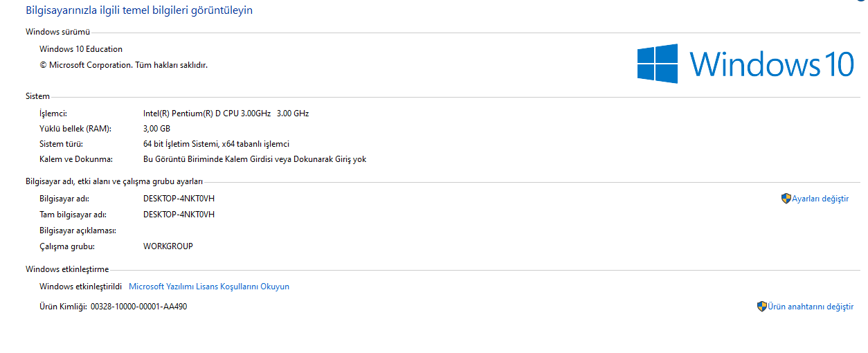Screen dimensions: 868x353
Task: Click the name beside Tam bilgisayar adı
Action: coord(179,215)
